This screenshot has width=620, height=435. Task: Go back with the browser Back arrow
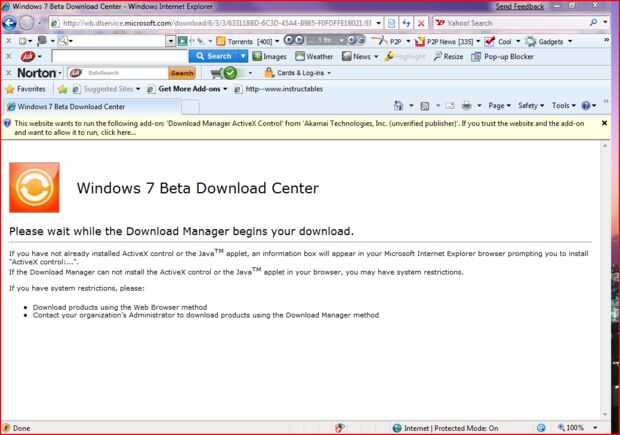pos(9,23)
